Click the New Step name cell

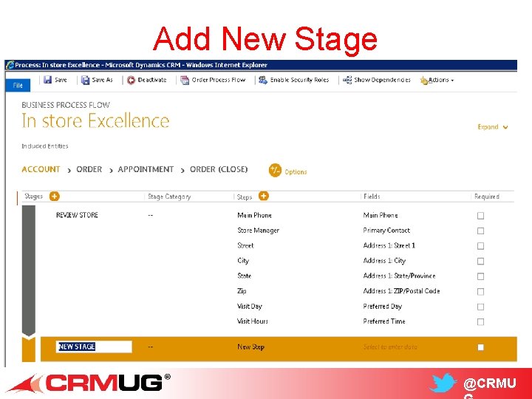(x=250, y=347)
